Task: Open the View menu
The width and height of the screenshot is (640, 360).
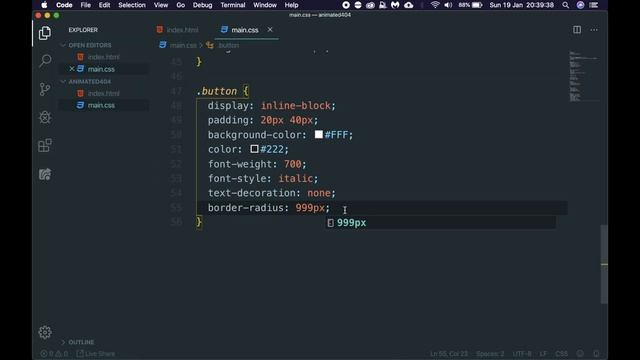Action: click(x=161, y=5)
